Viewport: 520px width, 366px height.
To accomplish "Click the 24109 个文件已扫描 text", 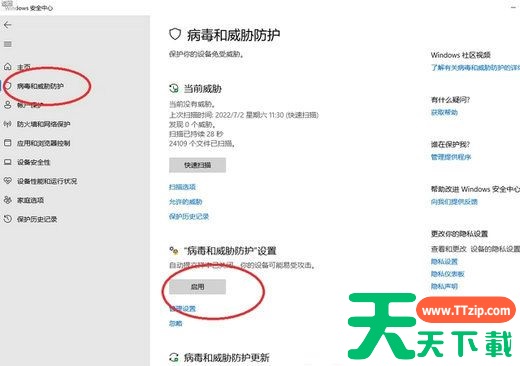I will click(x=202, y=144).
